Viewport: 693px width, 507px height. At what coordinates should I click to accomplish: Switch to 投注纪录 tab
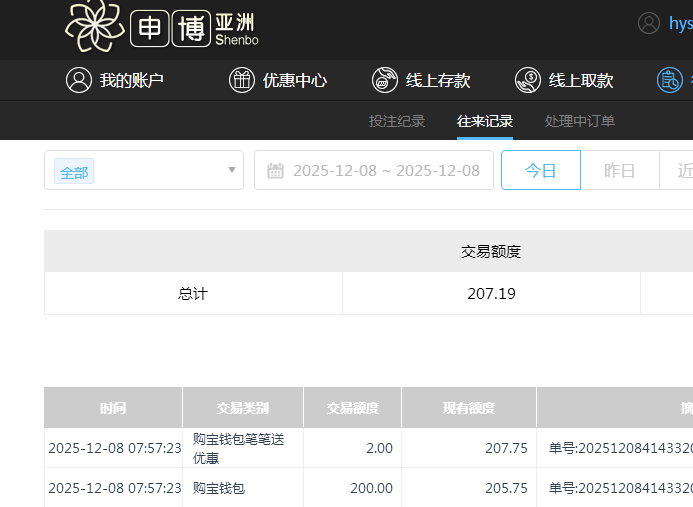[397, 121]
